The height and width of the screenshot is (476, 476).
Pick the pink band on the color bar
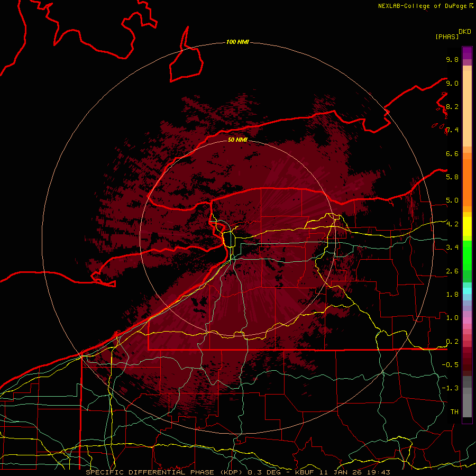click(467, 321)
